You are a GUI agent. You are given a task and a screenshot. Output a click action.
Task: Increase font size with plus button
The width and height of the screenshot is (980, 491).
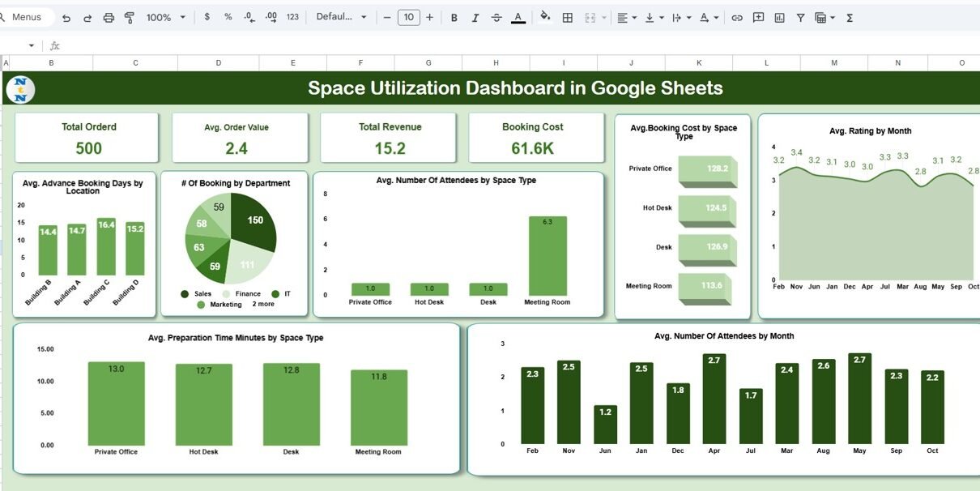429,18
